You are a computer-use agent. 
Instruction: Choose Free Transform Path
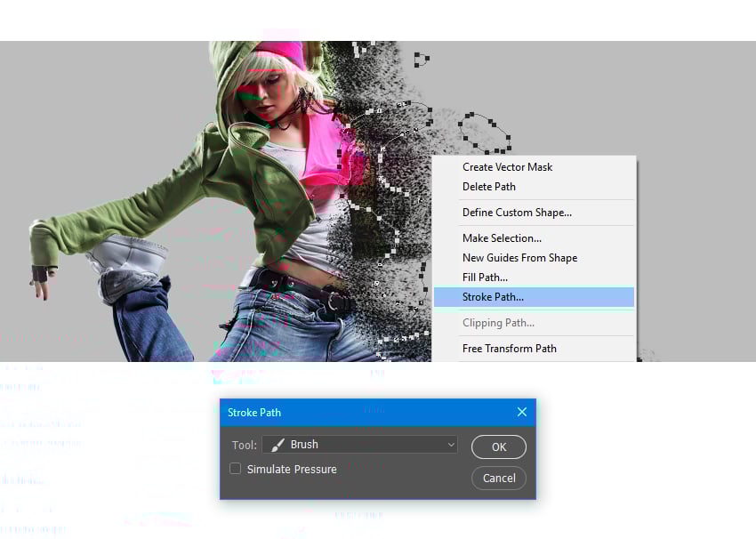pyautogui.click(x=534, y=349)
